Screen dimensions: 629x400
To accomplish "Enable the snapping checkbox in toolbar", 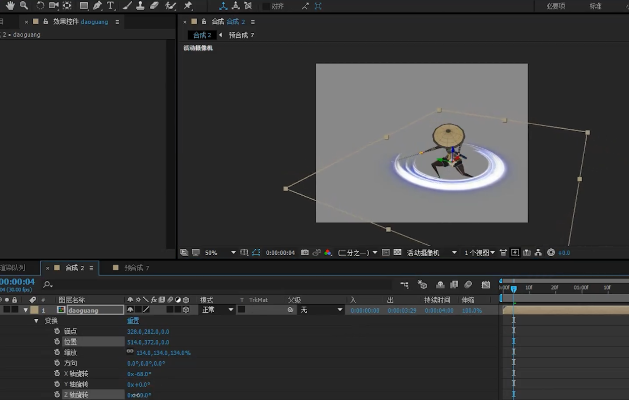I will point(266,6).
